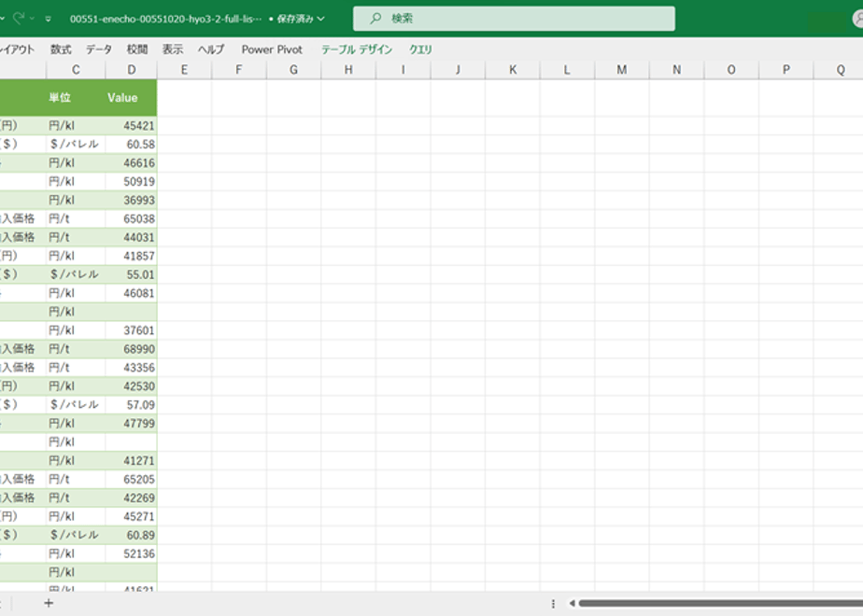Click the horizontal scrollbar track
The width and height of the screenshot is (863, 616).
[720, 603]
